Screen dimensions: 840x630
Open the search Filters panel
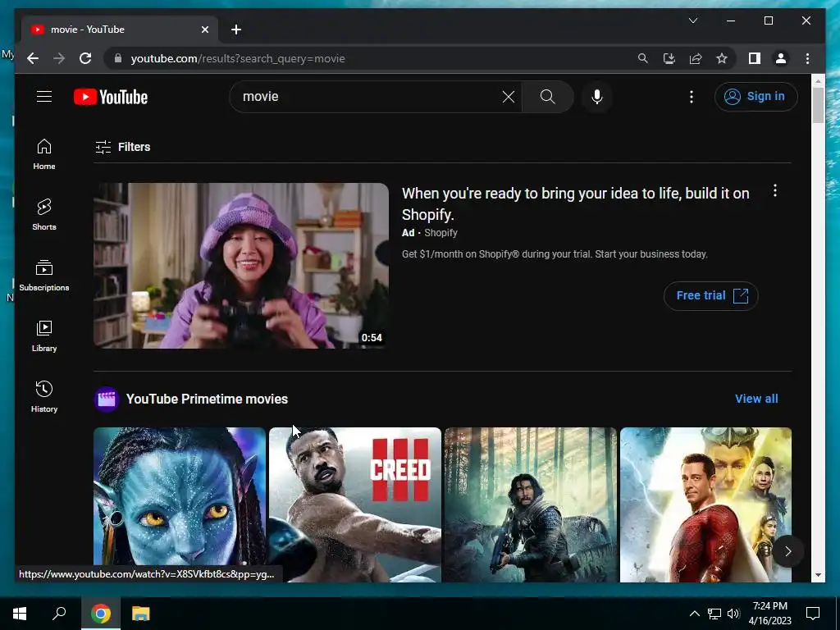123,147
